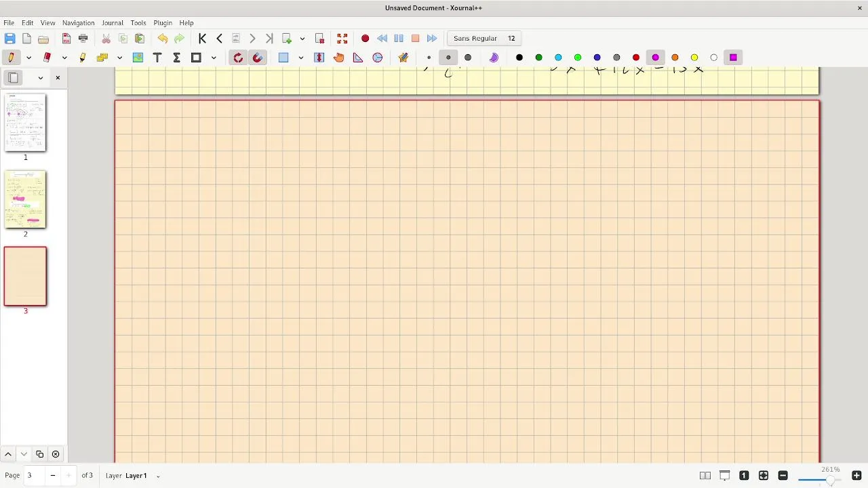The width and height of the screenshot is (868, 488).
Task: Pick the red pen color
Action: (636, 58)
